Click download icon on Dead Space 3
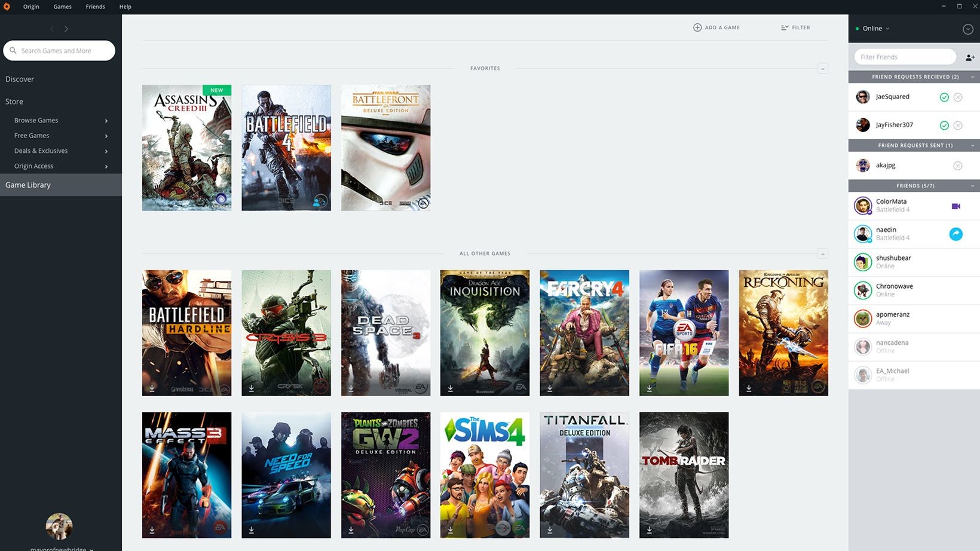Viewport: 980px width, 551px height. point(351,388)
